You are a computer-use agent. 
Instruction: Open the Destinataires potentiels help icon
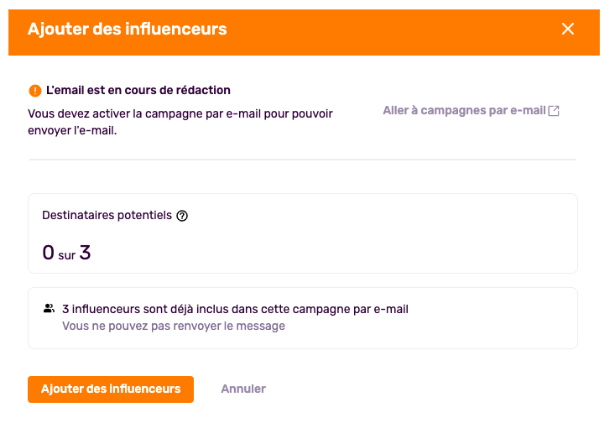182,216
